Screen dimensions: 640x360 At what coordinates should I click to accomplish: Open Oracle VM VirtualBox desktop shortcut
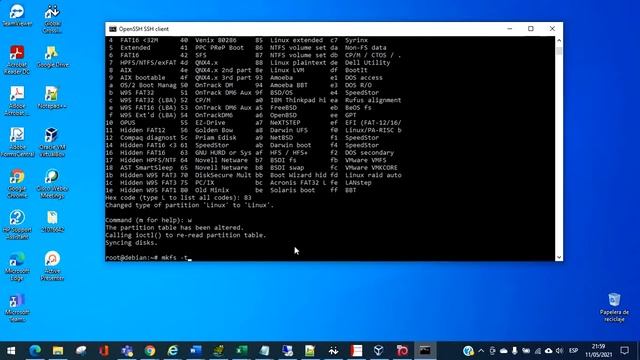[52, 142]
